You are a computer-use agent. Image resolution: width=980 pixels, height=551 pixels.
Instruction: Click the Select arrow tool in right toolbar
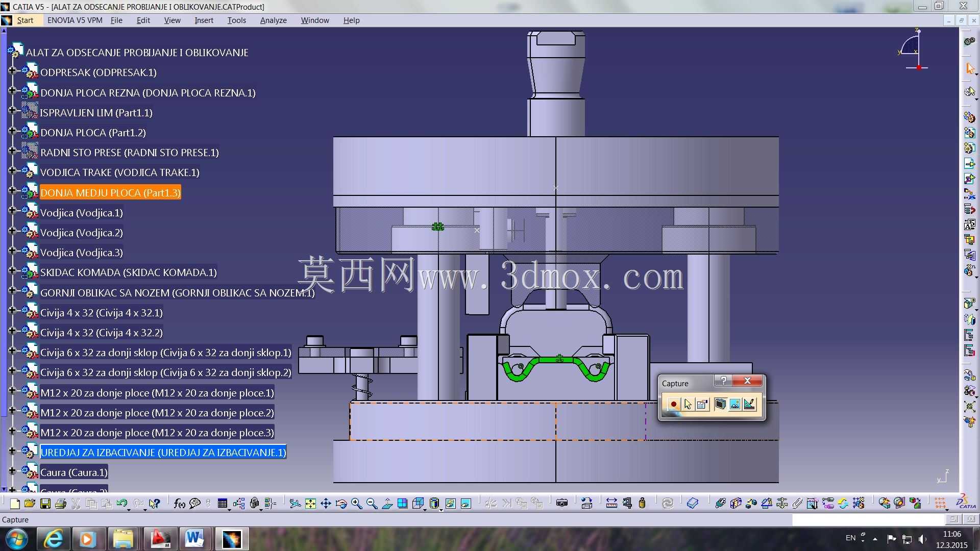point(970,68)
